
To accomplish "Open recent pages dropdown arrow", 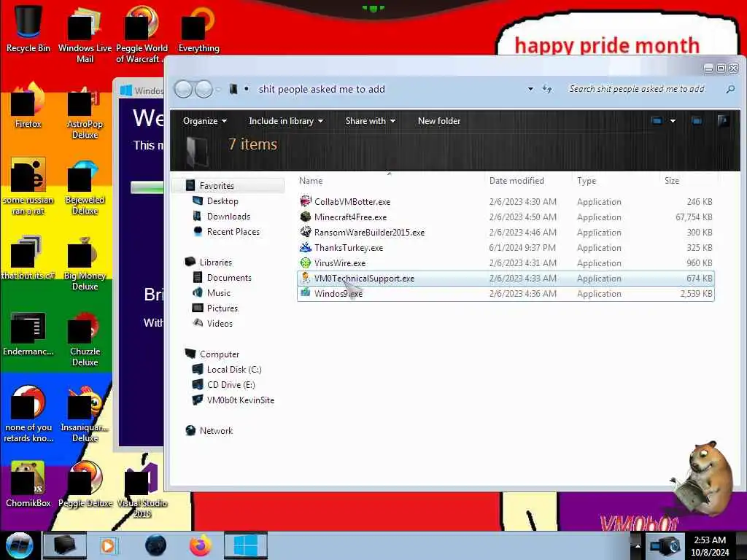I will 218,89.
